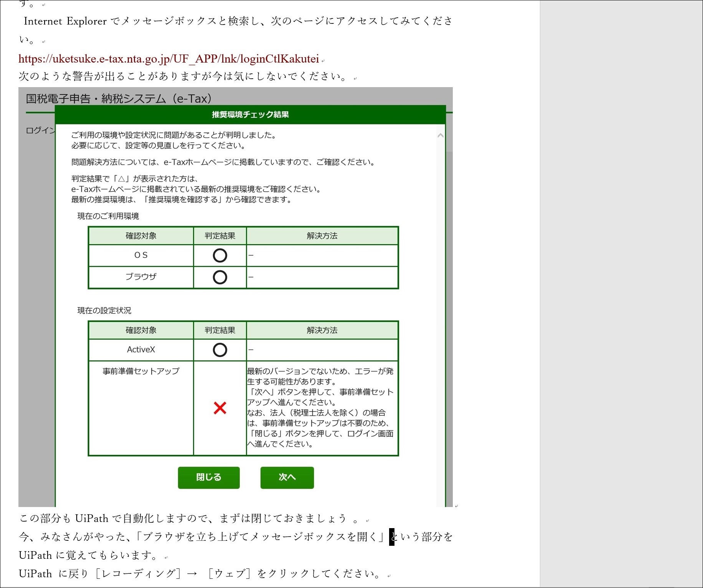Click the Internet Explorer text at top
Screen dimensions: 703x588
65,21
